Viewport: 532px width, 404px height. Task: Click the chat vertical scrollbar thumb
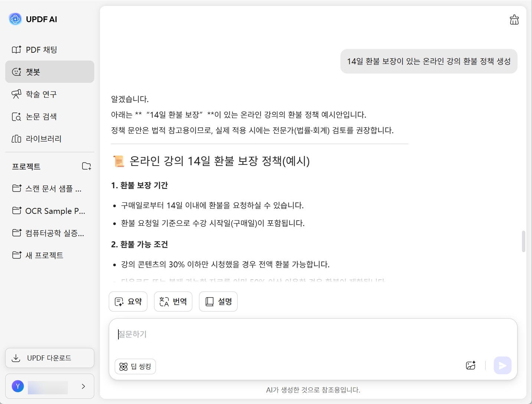(523, 241)
